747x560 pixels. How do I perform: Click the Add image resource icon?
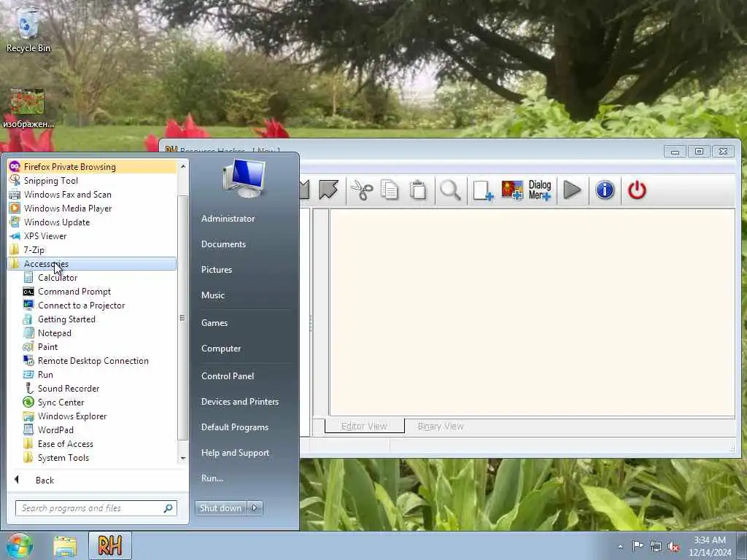click(512, 190)
